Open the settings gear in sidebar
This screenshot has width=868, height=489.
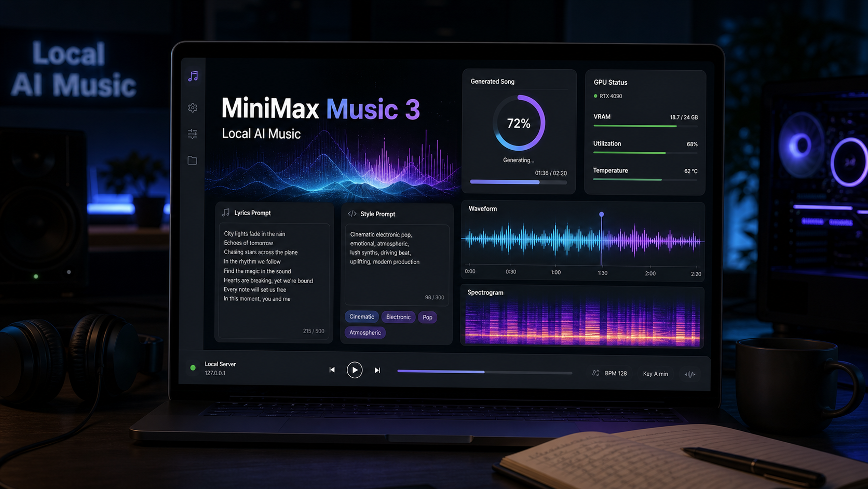click(x=193, y=108)
